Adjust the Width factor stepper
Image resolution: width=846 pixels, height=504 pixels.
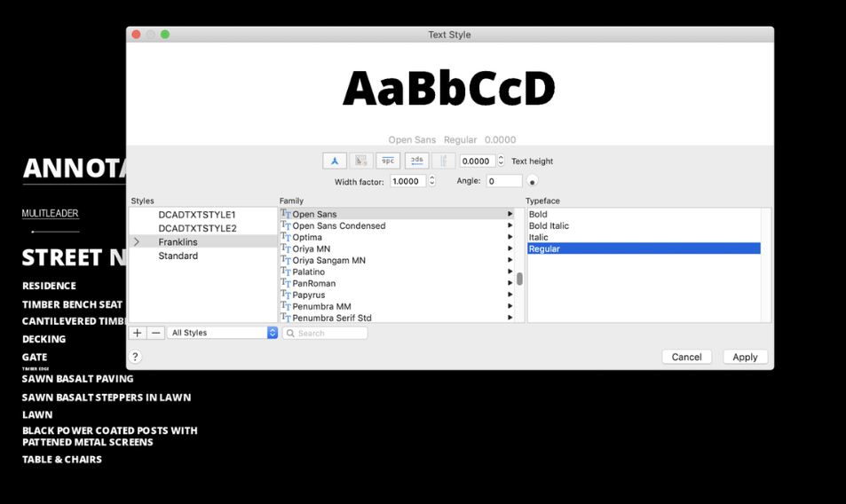point(431,181)
